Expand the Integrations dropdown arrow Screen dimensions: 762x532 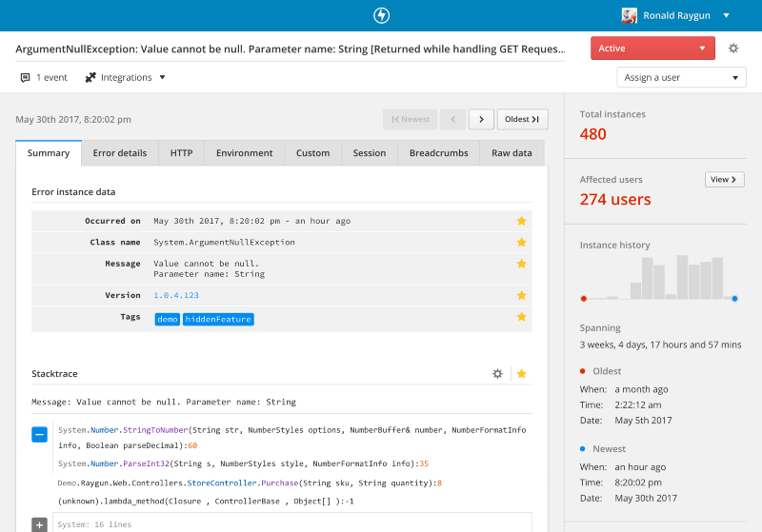point(162,77)
